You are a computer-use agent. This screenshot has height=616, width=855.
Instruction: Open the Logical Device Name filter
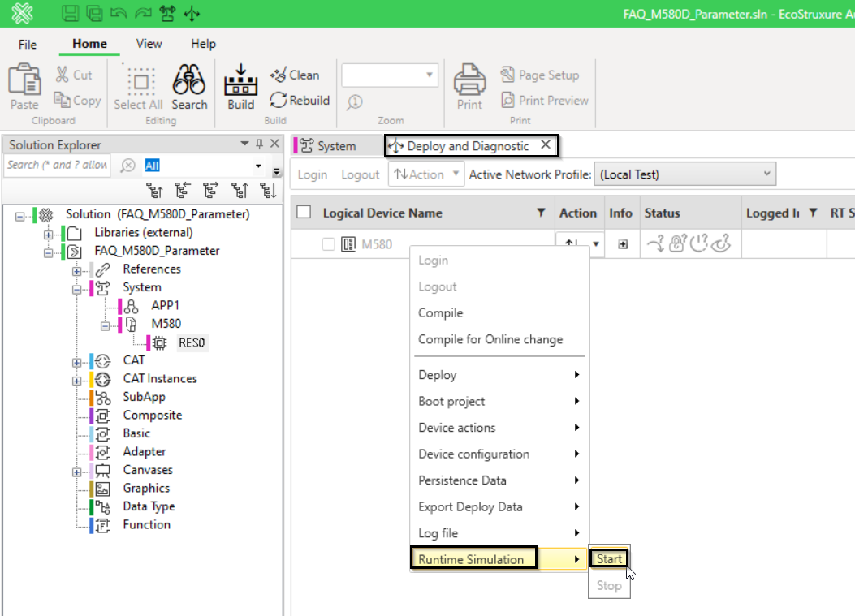click(x=541, y=213)
